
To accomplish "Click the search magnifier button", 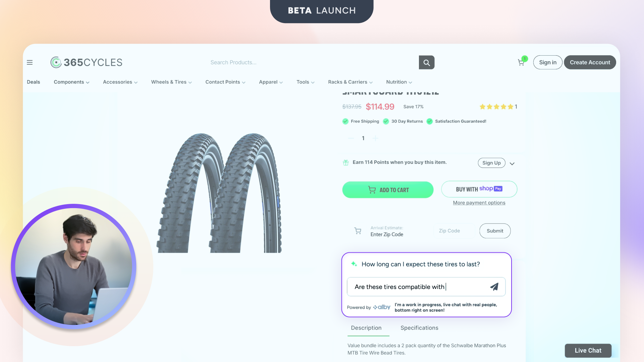I will click(426, 62).
